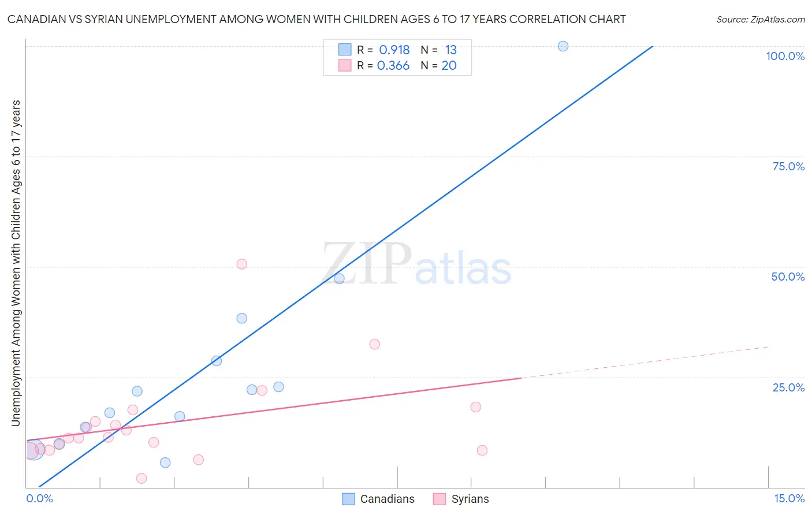This screenshot has height=515, width=812.
Task: Click the Canadian data point at 100%
Action: pos(563,46)
